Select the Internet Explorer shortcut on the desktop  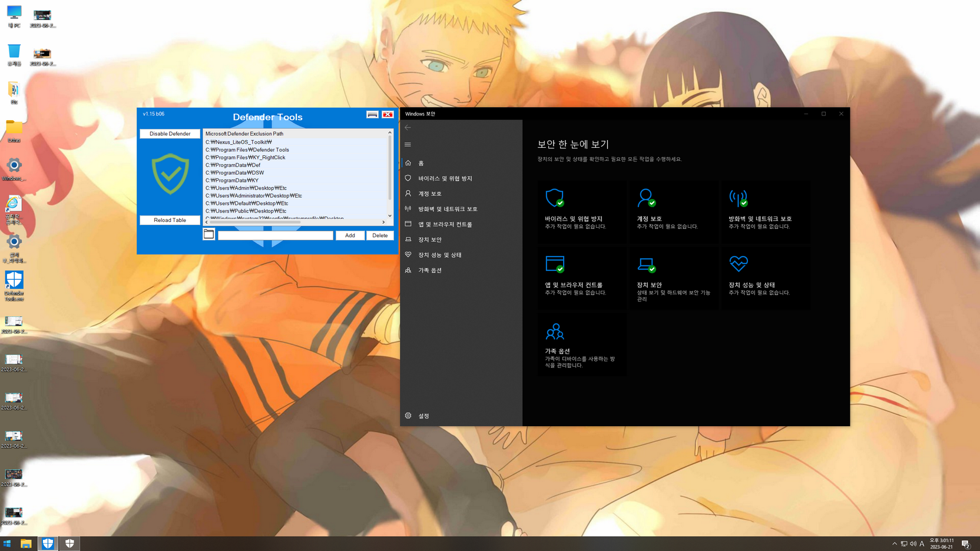tap(14, 211)
